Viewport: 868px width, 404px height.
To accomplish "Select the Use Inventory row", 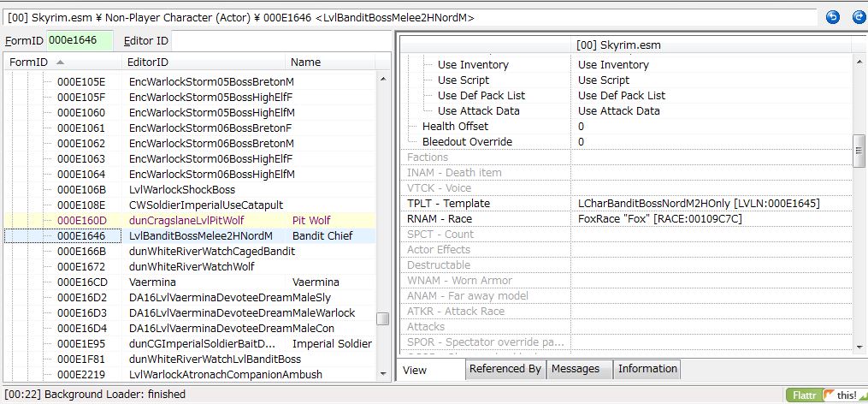I will click(x=625, y=65).
